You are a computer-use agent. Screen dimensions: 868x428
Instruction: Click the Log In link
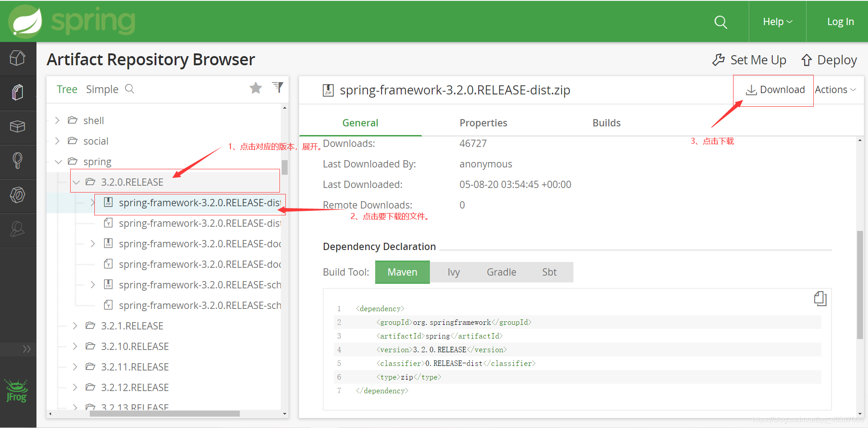pyautogui.click(x=840, y=21)
